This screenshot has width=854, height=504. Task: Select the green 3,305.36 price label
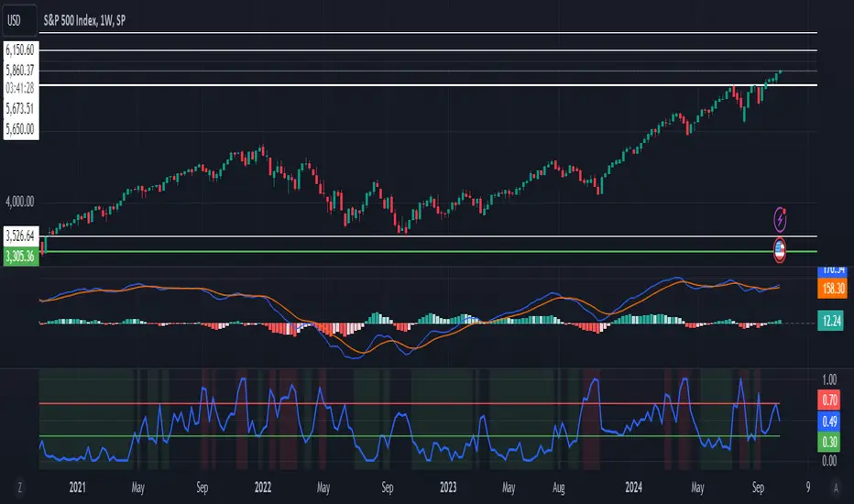(21, 256)
